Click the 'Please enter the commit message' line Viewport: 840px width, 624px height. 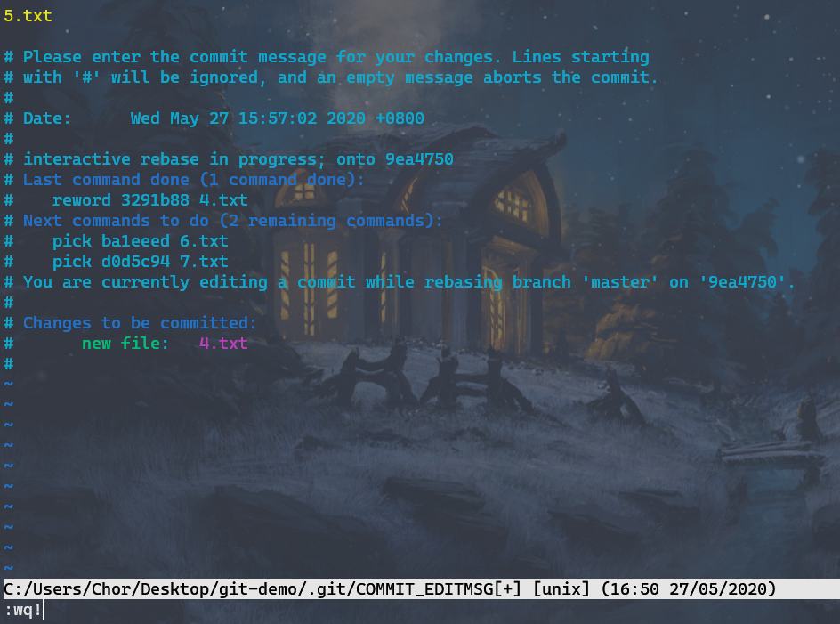pyautogui.click(x=327, y=57)
